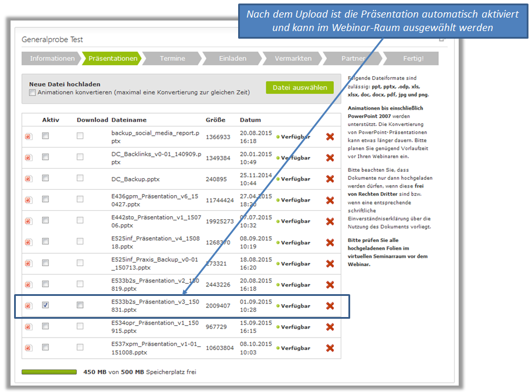
Task: Click the green storage usage bar
Action: point(49,372)
